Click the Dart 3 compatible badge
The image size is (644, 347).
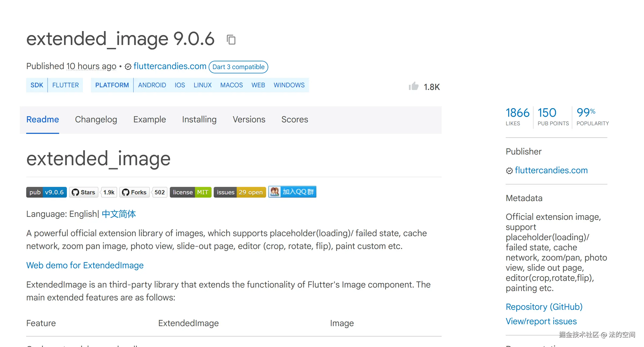click(x=238, y=67)
